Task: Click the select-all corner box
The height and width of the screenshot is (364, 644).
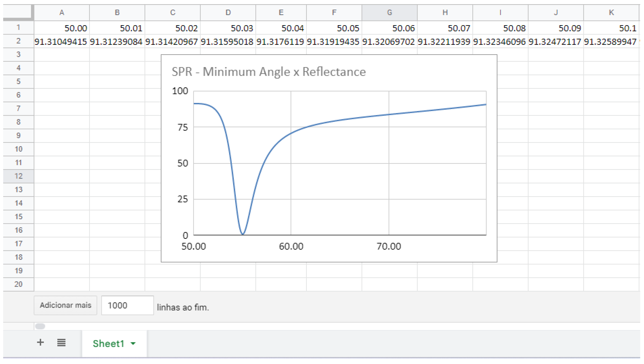Action: [x=18, y=12]
